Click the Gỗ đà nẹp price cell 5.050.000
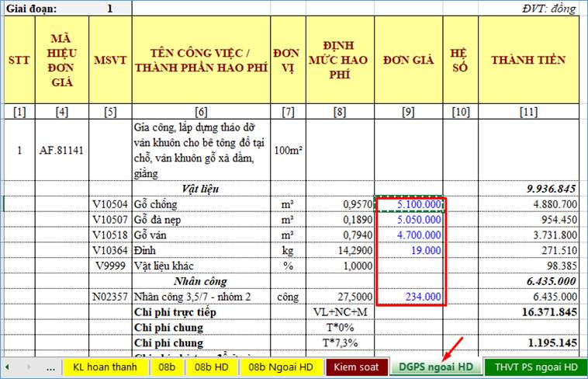This screenshot has width=588, height=379. [410, 220]
